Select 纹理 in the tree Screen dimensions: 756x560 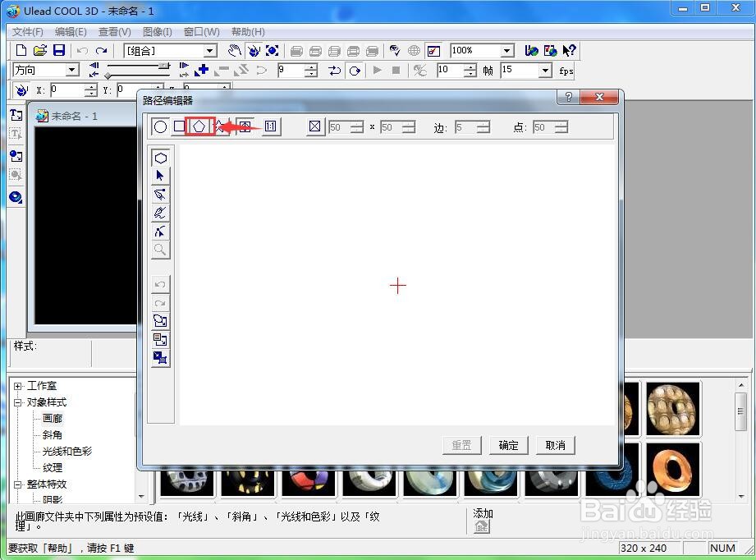[x=52, y=468]
